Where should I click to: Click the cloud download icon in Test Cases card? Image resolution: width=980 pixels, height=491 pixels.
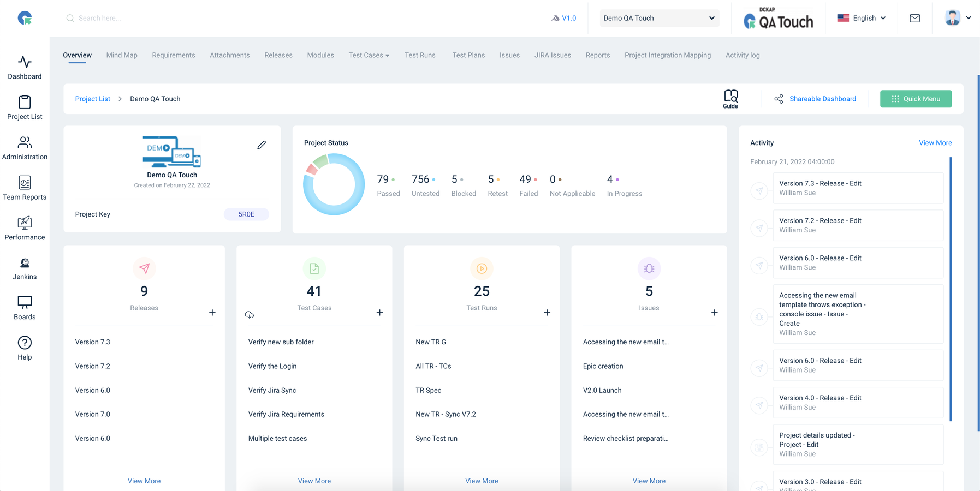click(x=250, y=315)
